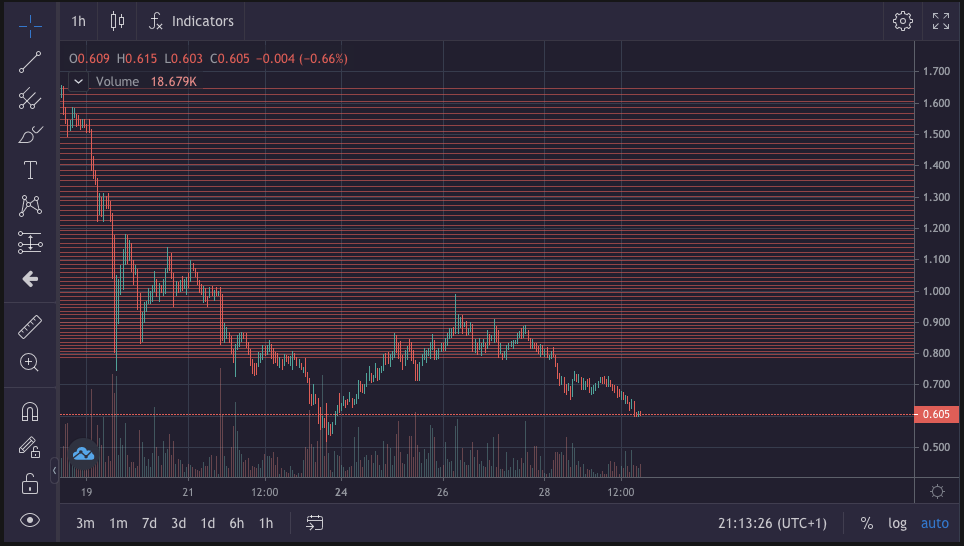Click the Volume 18.679K legend label
964x546 pixels.
(x=146, y=82)
